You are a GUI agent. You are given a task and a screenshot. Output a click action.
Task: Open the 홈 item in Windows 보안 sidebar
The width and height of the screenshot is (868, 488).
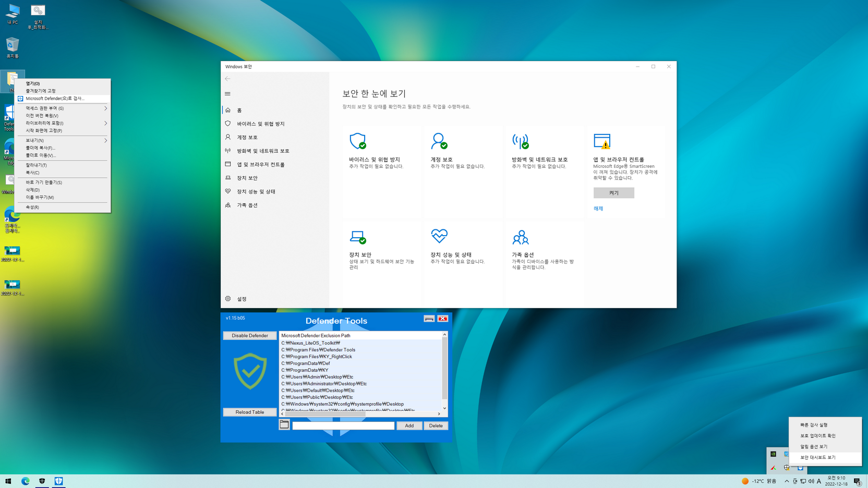click(275, 110)
